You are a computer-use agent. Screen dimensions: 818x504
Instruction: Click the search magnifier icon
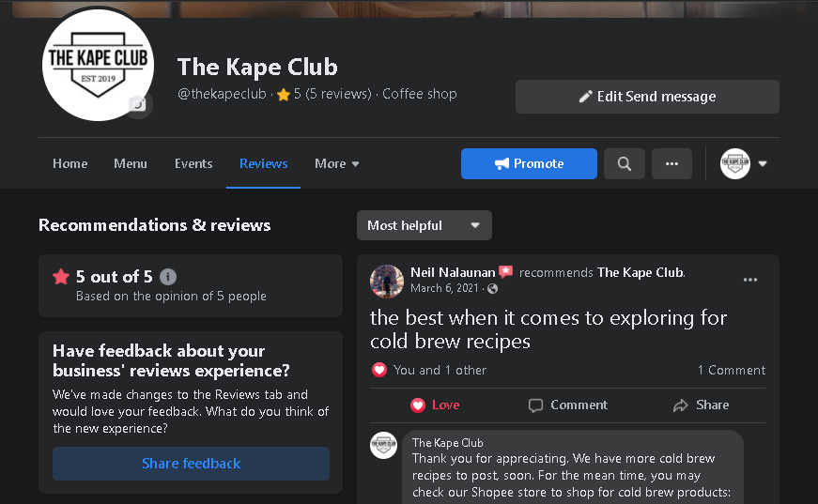tap(625, 163)
